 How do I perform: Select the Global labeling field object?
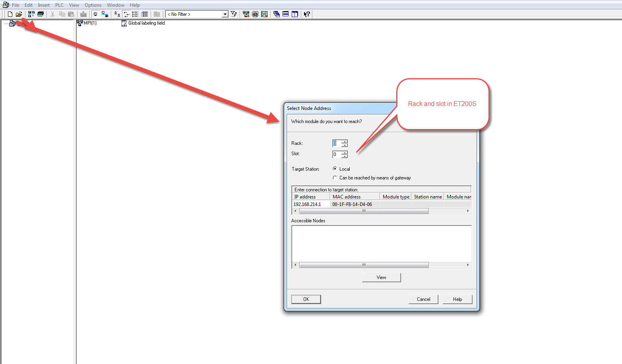point(143,23)
